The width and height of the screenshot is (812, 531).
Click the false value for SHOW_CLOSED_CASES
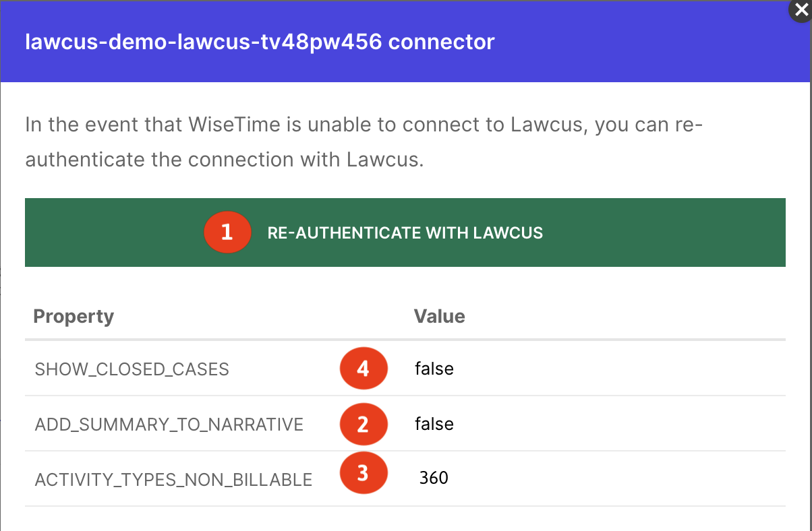pos(434,369)
